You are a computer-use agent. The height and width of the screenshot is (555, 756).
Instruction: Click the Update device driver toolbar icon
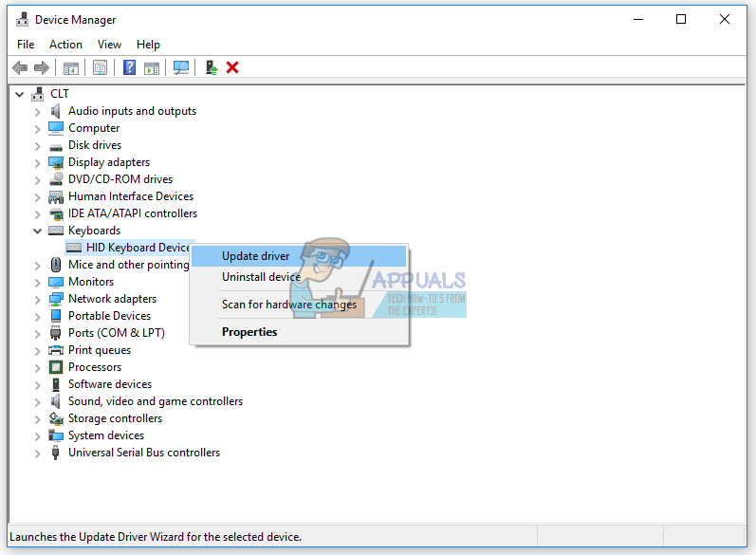click(x=212, y=67)
